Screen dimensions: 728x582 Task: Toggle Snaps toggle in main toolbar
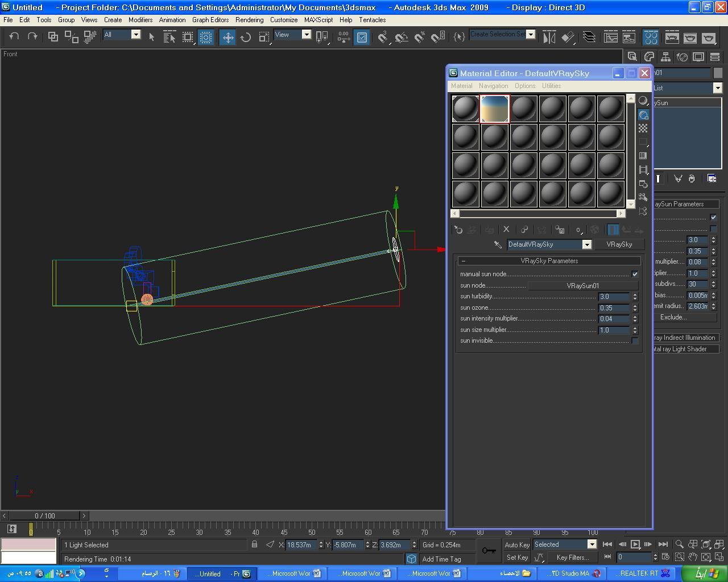coord(383,37)
